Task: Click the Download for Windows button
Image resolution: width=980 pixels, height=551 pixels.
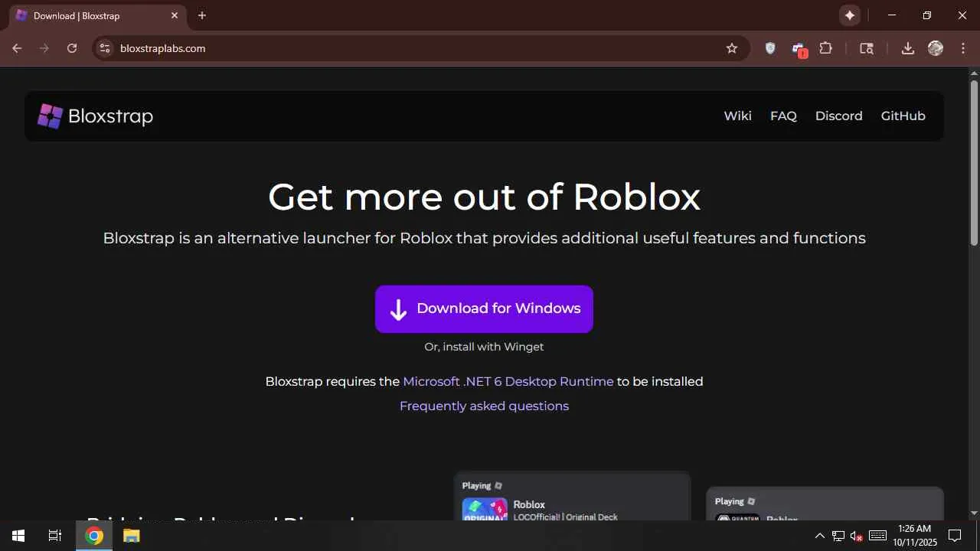Action: (x=484, y=309)
